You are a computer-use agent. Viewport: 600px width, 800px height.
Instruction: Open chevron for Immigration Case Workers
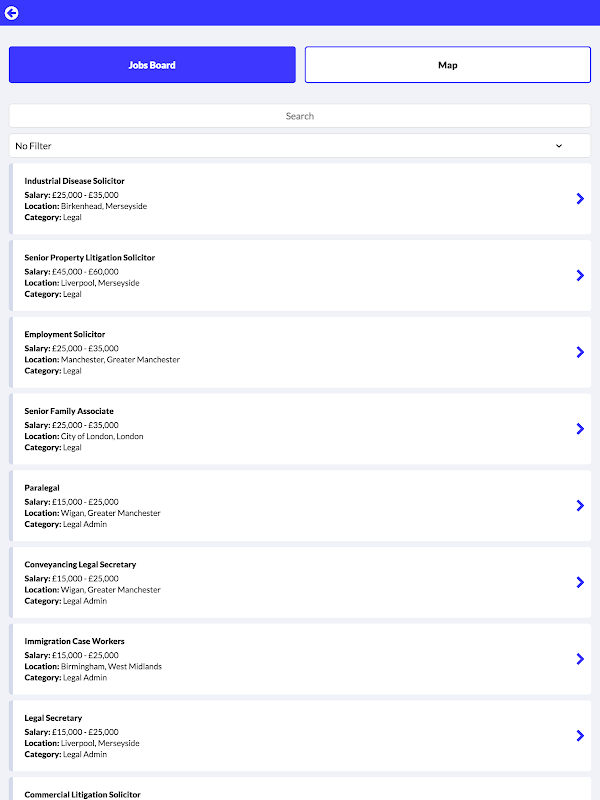(x=580, y=659)
